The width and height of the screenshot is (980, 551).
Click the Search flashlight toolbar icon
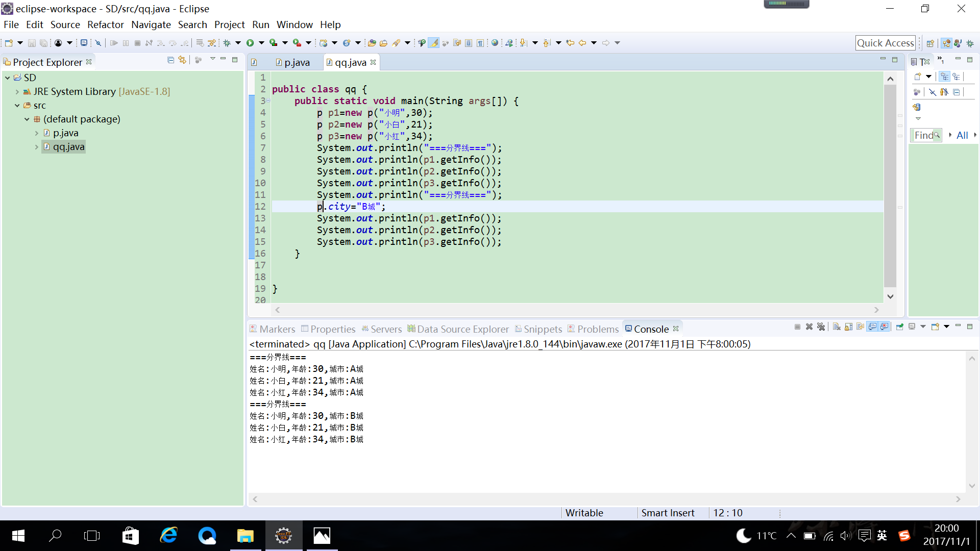[x=396, y=43]
